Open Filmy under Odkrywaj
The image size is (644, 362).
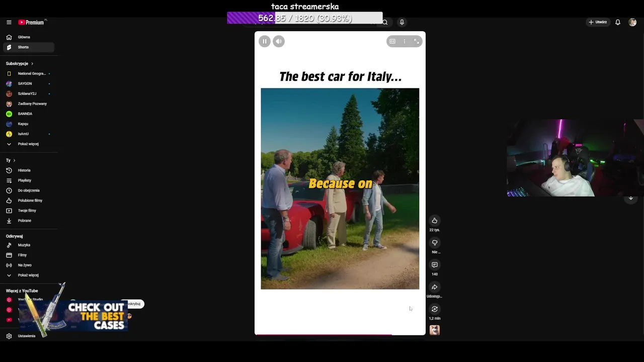28,255
